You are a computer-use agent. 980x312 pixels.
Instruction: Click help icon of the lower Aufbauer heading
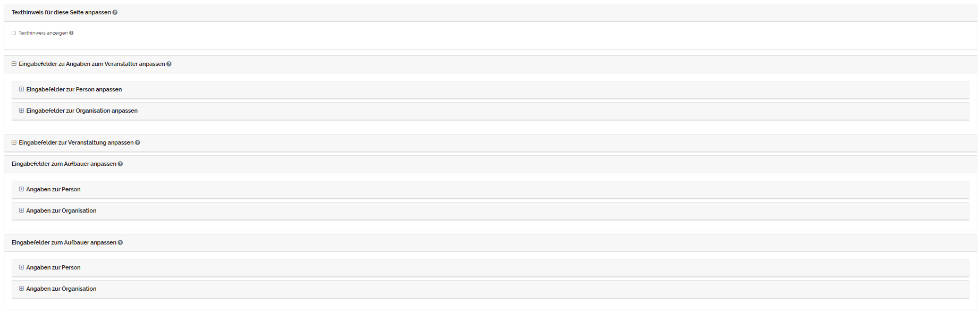tap(120, 242)
